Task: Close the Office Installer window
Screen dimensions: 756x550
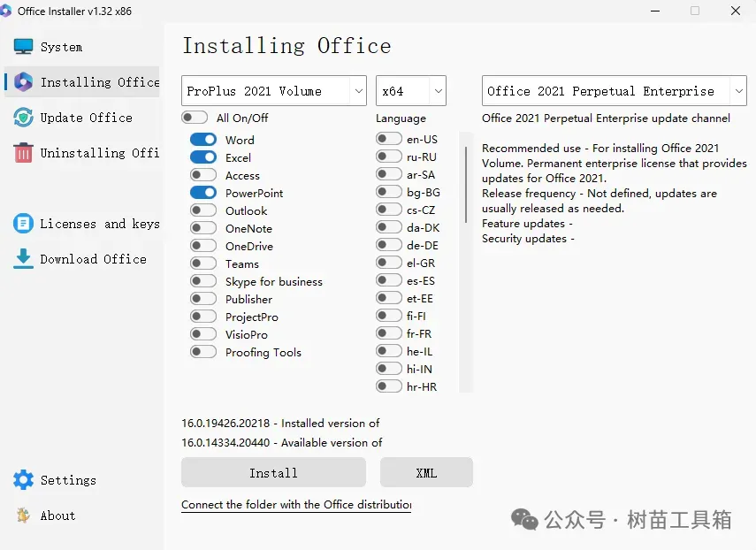Action: (736, 11)
